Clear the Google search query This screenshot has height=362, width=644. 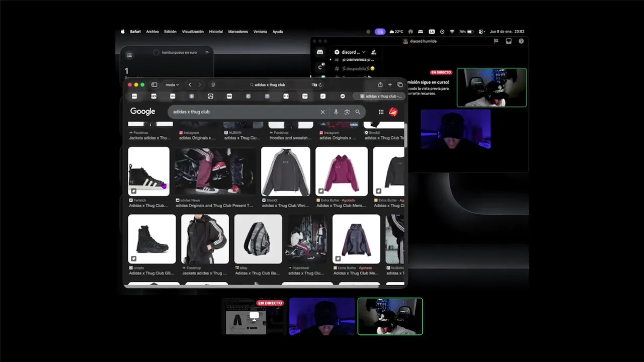coord(323,112)
